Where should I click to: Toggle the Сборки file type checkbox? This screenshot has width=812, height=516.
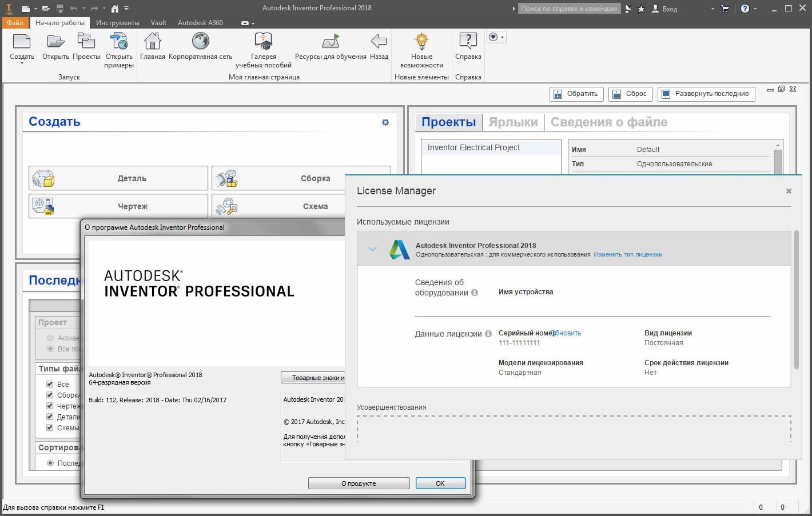click(50, 395)
